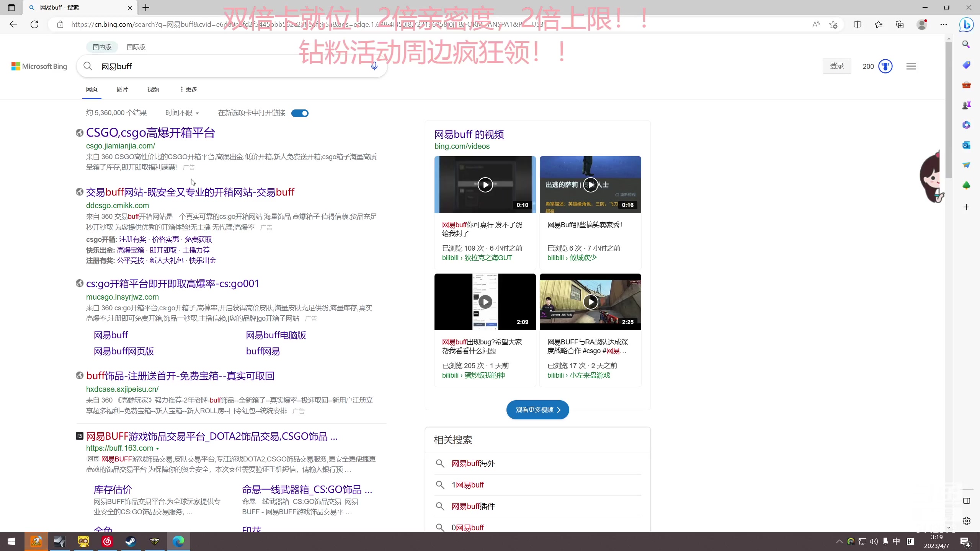Screen dimensions: 980x551
Task: Open a new browser tab
Action: click(146, 8)
